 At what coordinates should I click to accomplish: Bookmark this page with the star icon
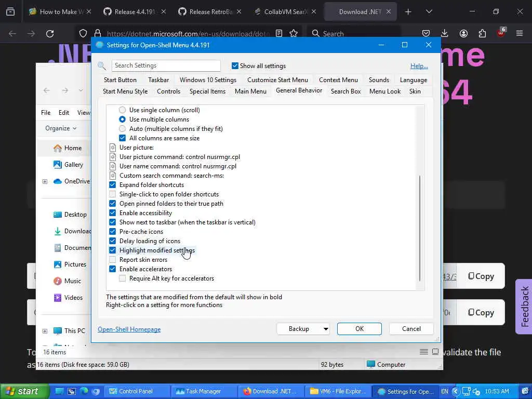point(294,33)
